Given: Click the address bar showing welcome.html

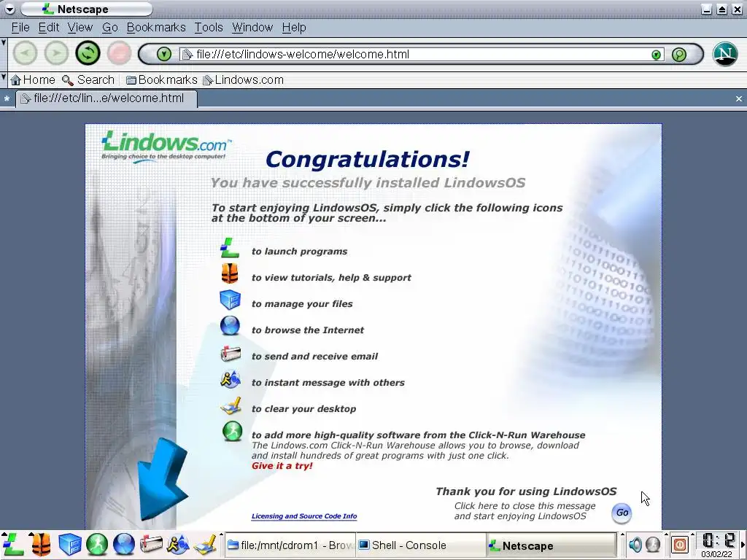Looking at the screenshot, I should (x=414, y=54).
